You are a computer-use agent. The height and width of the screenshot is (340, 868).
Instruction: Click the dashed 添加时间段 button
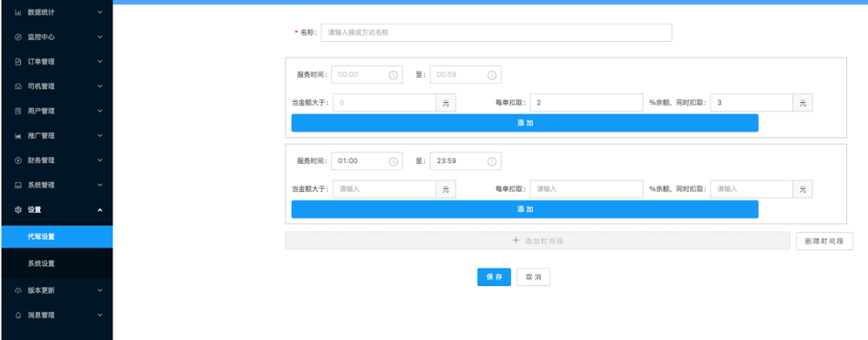[537, 241]
